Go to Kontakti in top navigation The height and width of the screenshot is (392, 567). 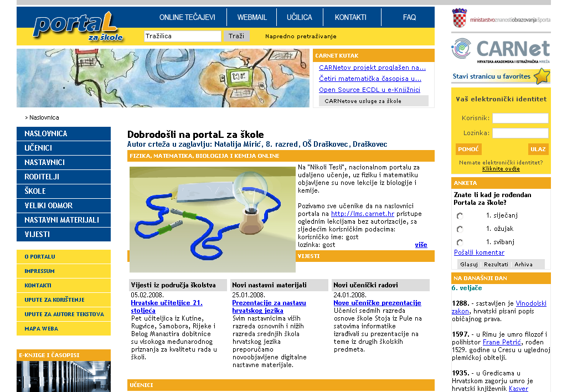point(350,17)
